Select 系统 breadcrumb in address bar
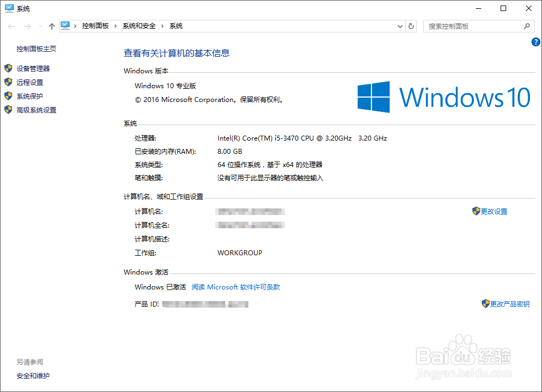Viewport: 542px width, 392px height. 176,26
